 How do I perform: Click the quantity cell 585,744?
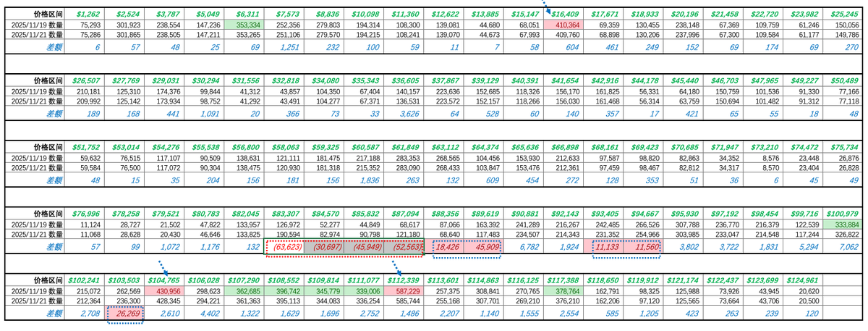[403, 300]
